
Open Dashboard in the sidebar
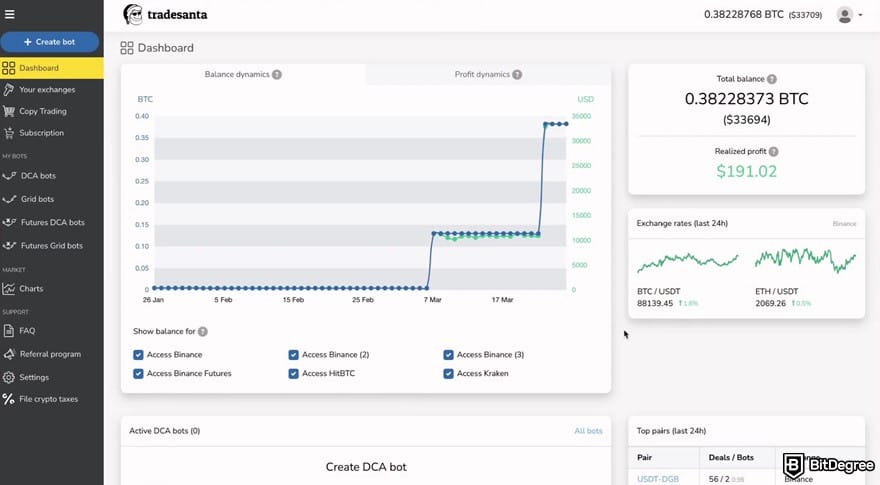click(x=52, y=68)
